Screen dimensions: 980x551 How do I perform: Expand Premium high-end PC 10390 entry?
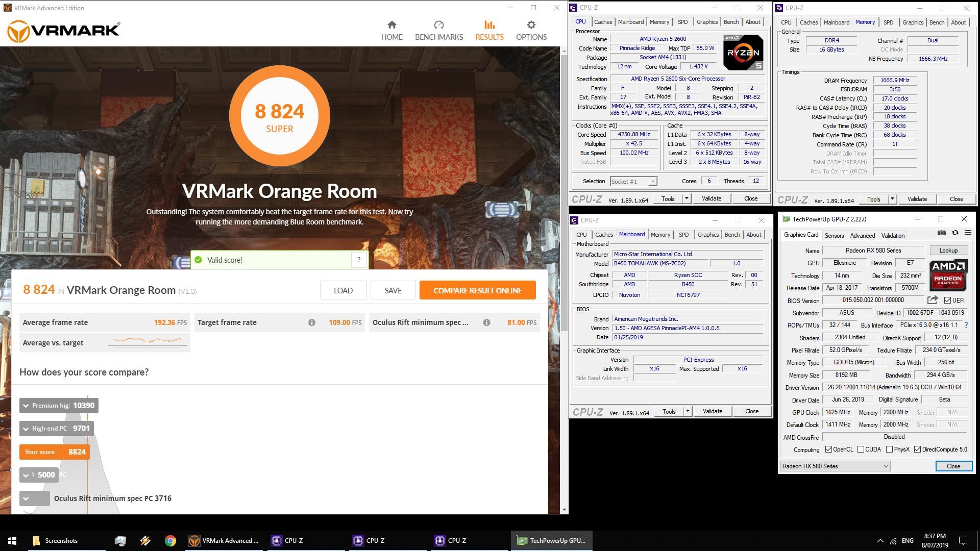coord(59,406)
